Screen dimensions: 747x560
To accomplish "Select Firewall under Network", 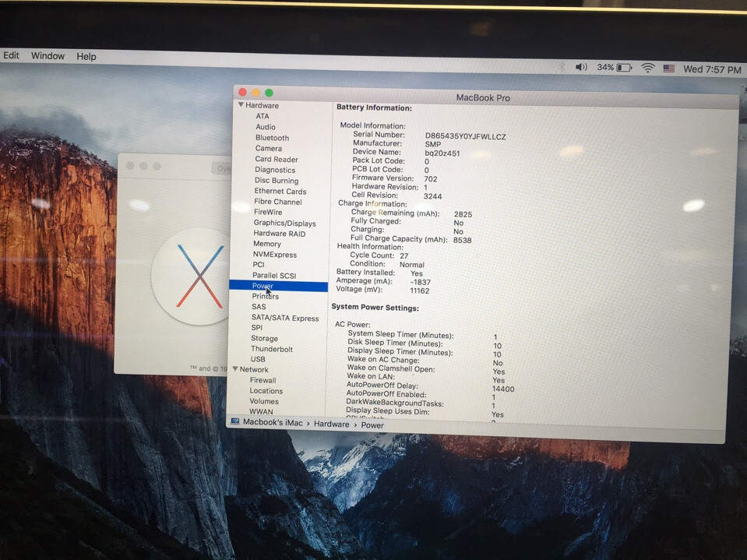I will (x=263, y=380).
